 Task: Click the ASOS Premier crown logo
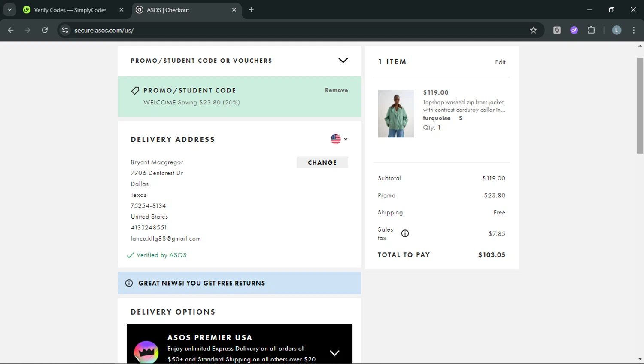pyautogui.click(x=146, y=352)
